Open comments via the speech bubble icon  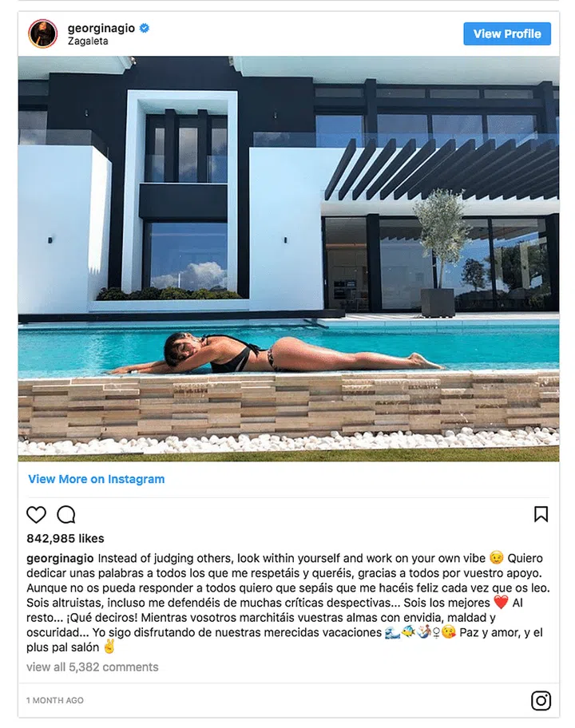click(x=66, y=514)
